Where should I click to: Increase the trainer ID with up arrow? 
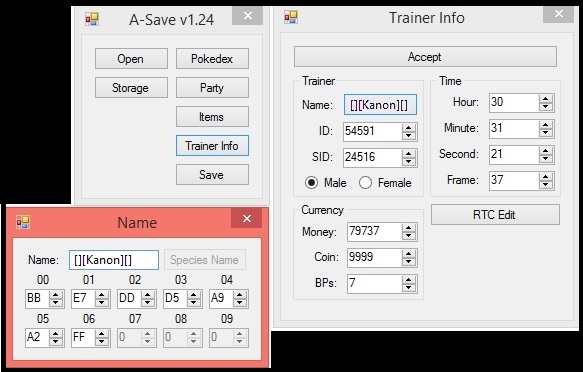pyautogui.click(x=409, y=127)
